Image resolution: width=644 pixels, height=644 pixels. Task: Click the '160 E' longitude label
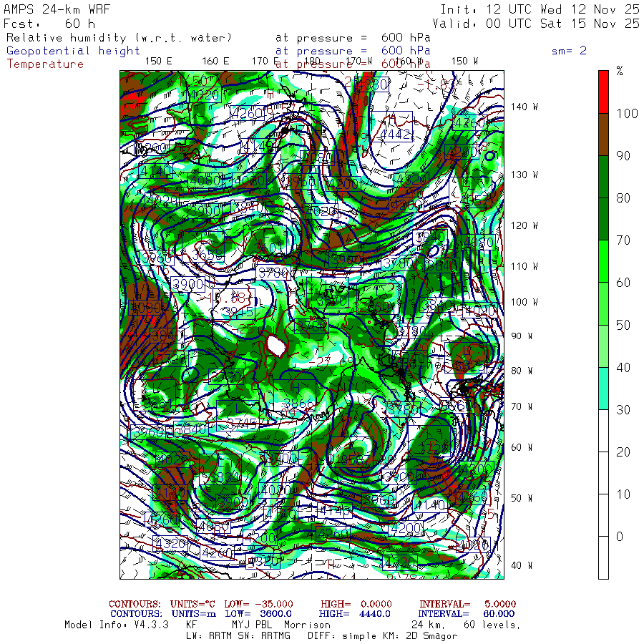tap(215, 62)
